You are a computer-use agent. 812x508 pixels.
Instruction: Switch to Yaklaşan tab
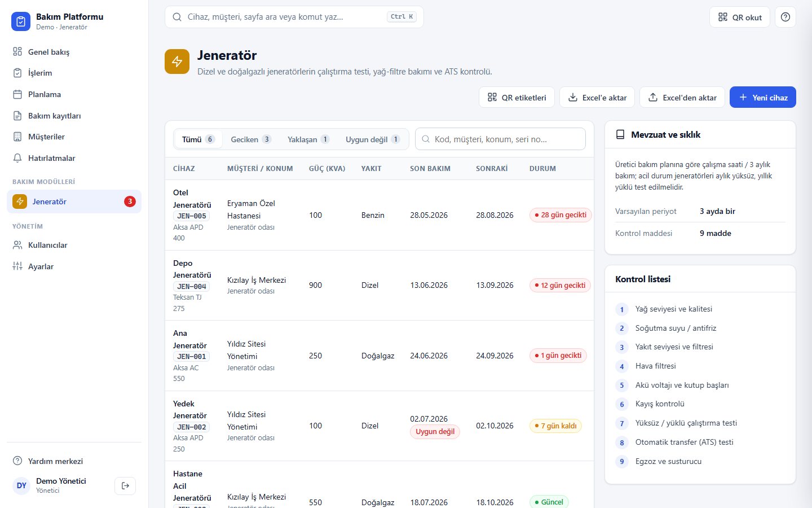click(308, 139)
